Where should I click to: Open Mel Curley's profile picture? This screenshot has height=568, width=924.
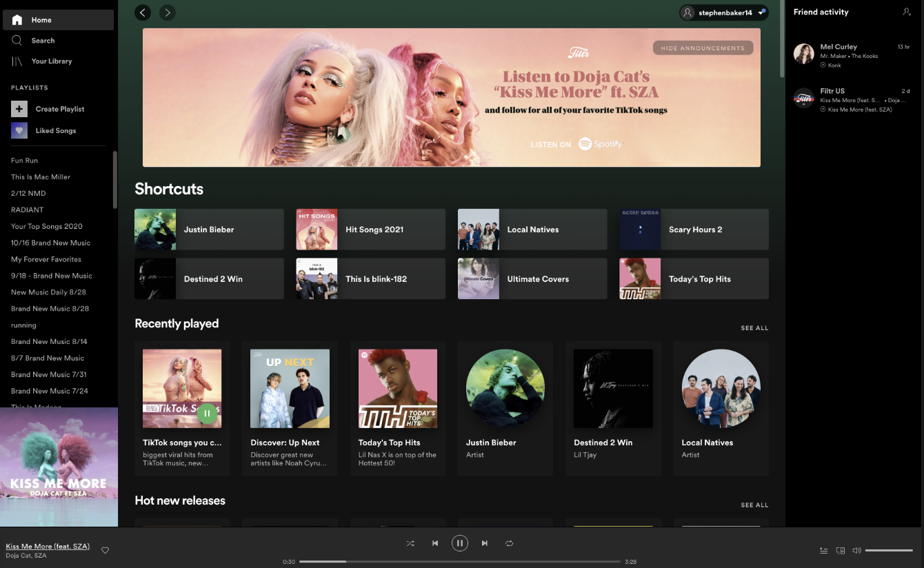point(804,54)
